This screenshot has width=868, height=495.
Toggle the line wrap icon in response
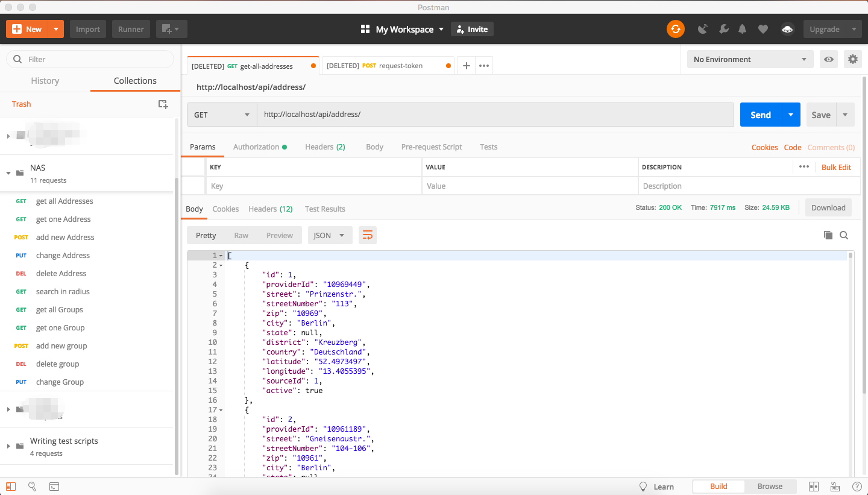[x=368, y=235]
